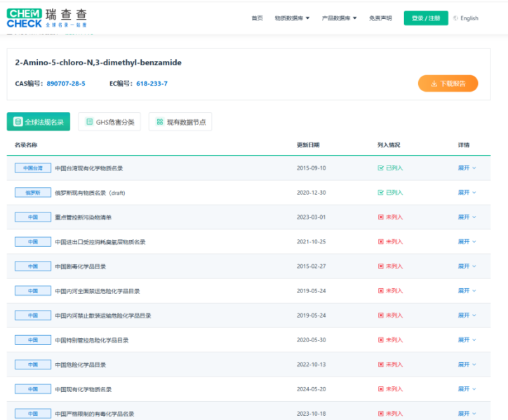The image size is (508, 420).
Task: Click red X icon in 重点管控新污染物清单 row
Action: point(381,217)
